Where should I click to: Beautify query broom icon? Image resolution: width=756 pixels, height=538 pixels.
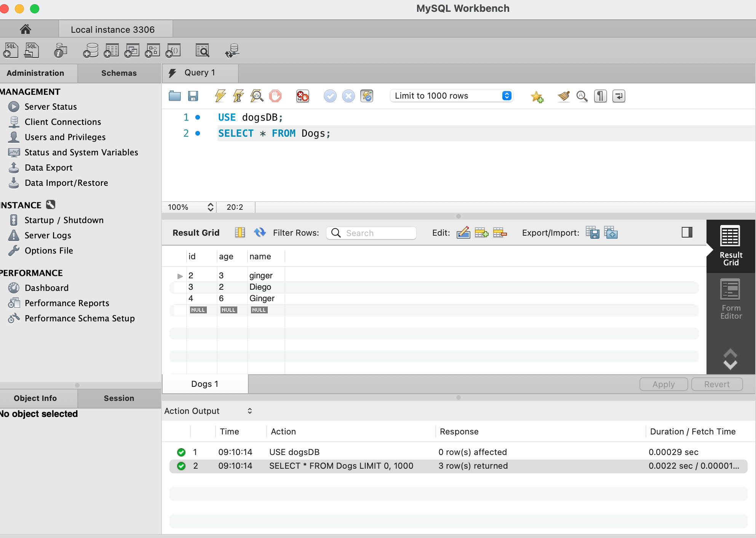click(x=564, y=96)
